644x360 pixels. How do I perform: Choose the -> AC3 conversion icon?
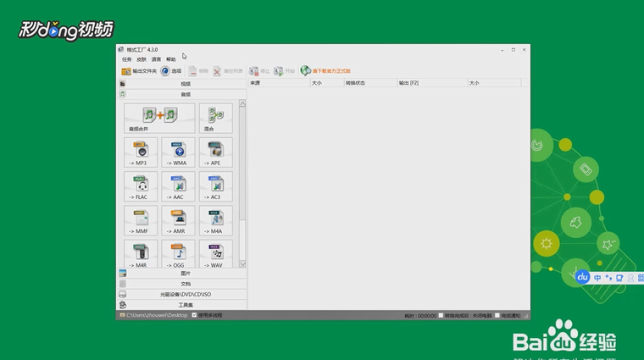[x=215, y=186]
